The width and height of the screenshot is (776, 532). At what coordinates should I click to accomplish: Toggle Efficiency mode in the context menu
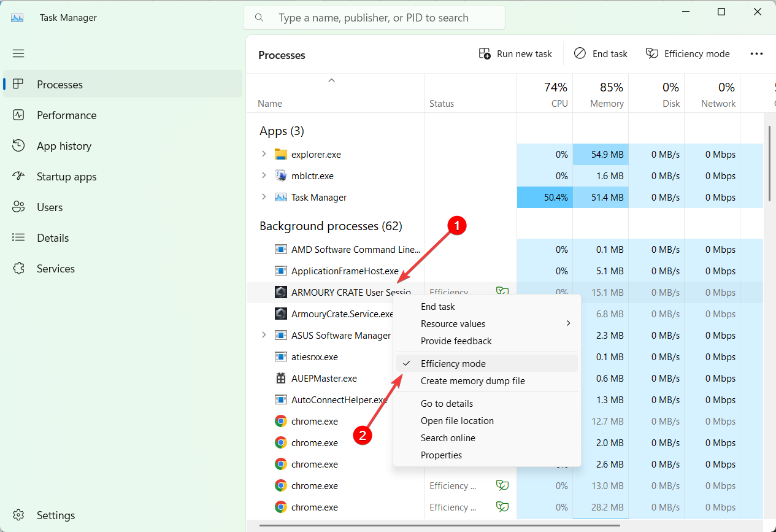click(453, 363)
